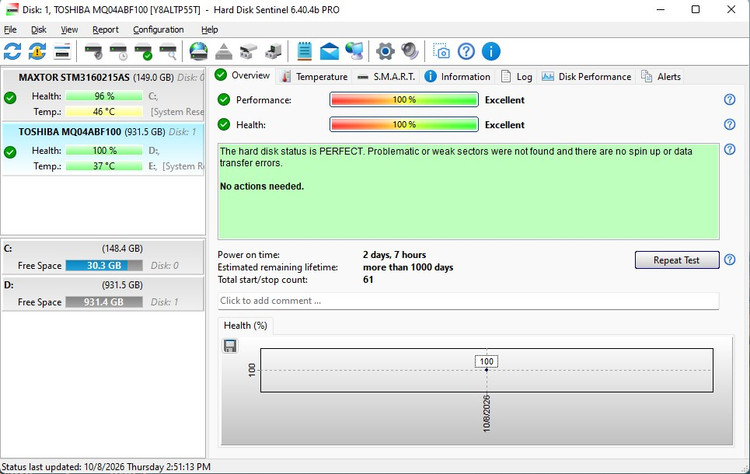Click the floppy save icon in Health chart
Screen dimensions: 750x474
230,346
